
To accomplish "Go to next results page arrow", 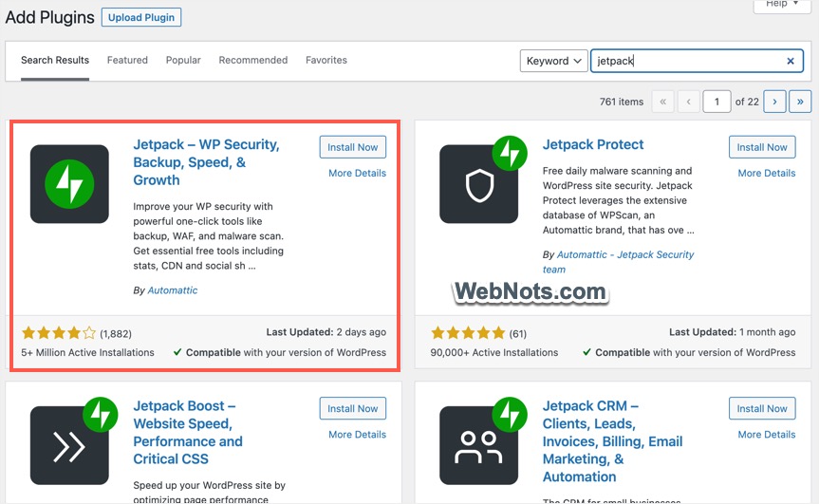I will pos(774,102).
